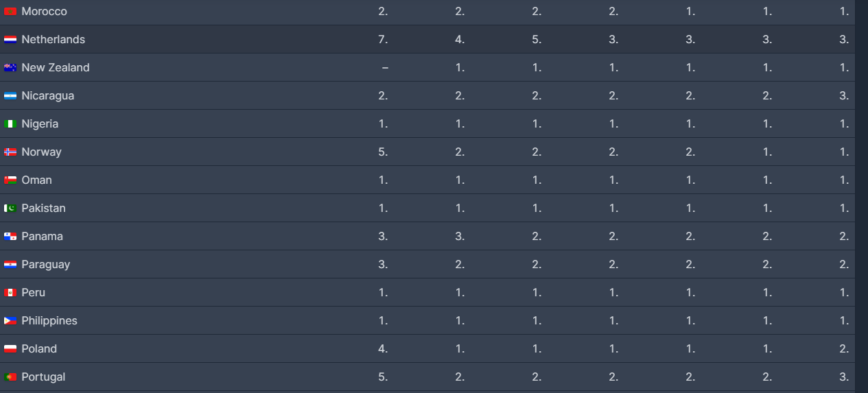Image resolution: width=868 pixels, height=393 pixels.
Task: Click the Netherlands first column value 7.
Action: (x=383, y=40)
